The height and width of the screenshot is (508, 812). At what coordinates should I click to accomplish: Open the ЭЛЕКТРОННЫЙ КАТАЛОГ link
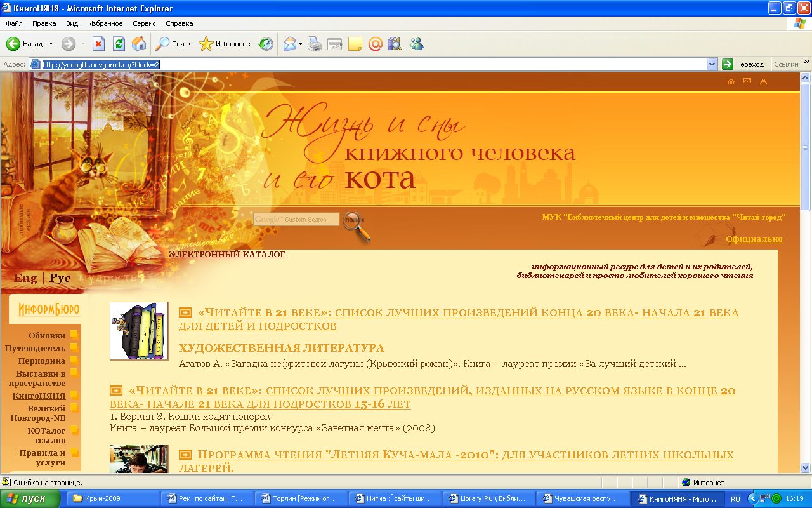pyautogui.click(x=227, y=254)
